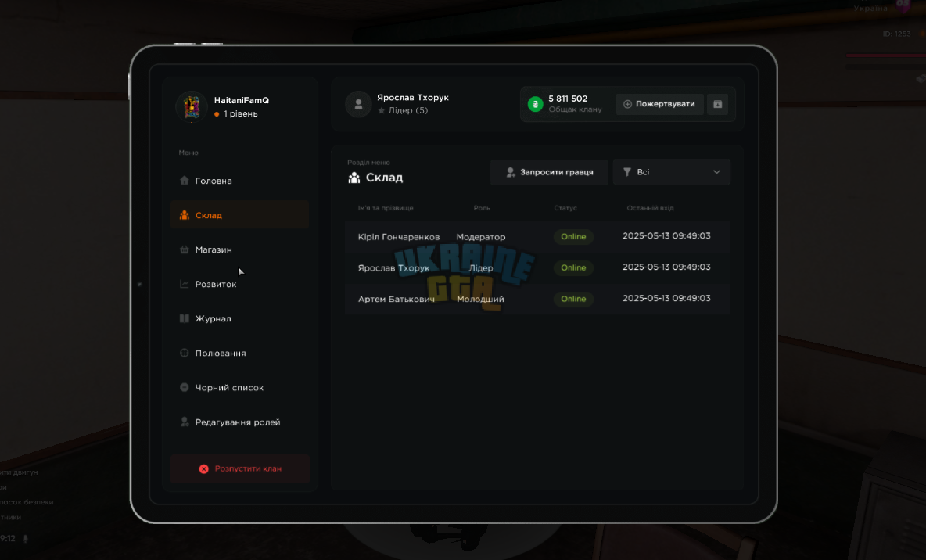Click the Молодший role cell

(481, 299)
